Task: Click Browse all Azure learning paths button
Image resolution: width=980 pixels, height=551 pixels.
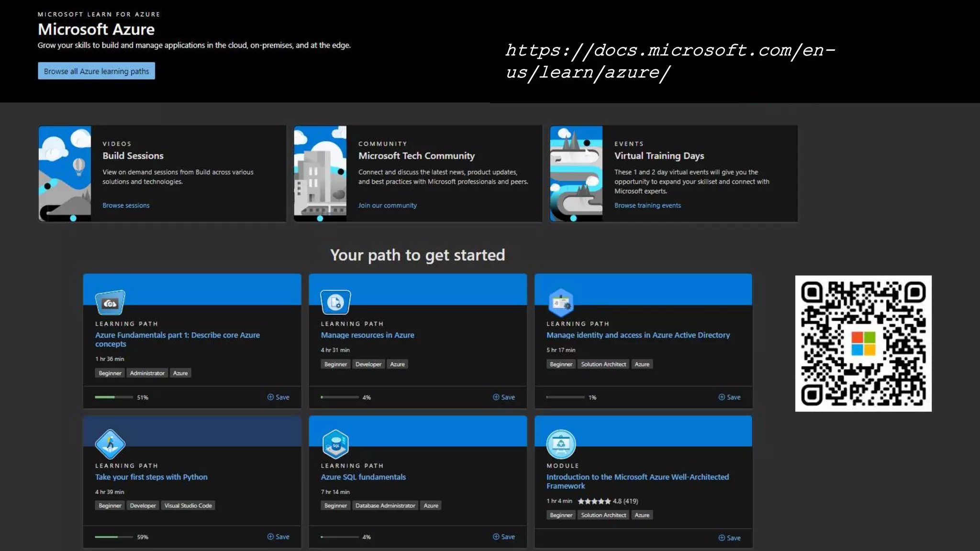Action: tap(96, 71)
